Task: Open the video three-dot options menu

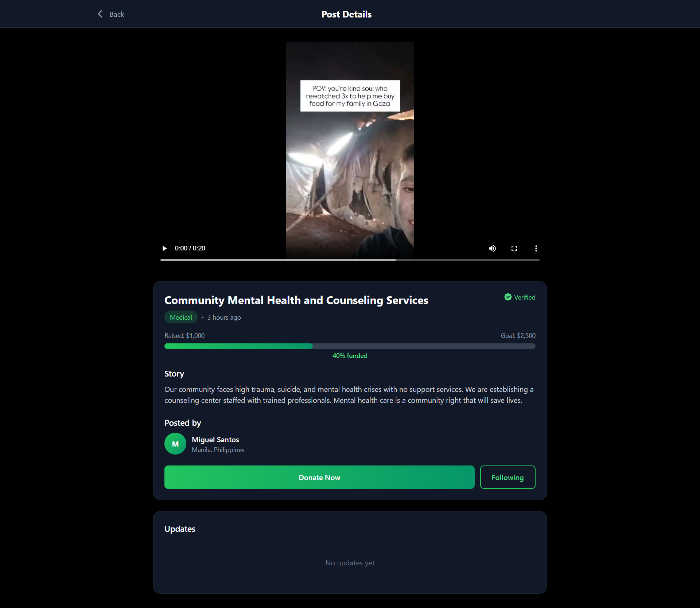Action: pos(536,248)
